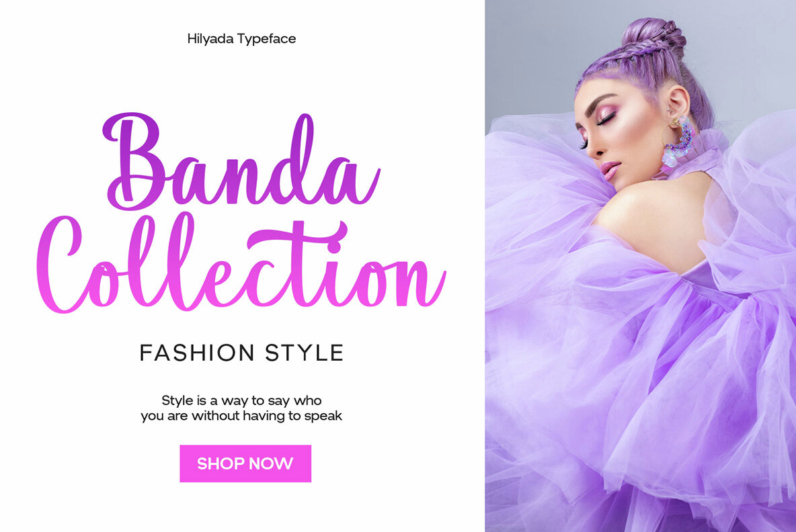
Task: Click the model's beaded hoop earring
Action: click(x=678, y=143)
